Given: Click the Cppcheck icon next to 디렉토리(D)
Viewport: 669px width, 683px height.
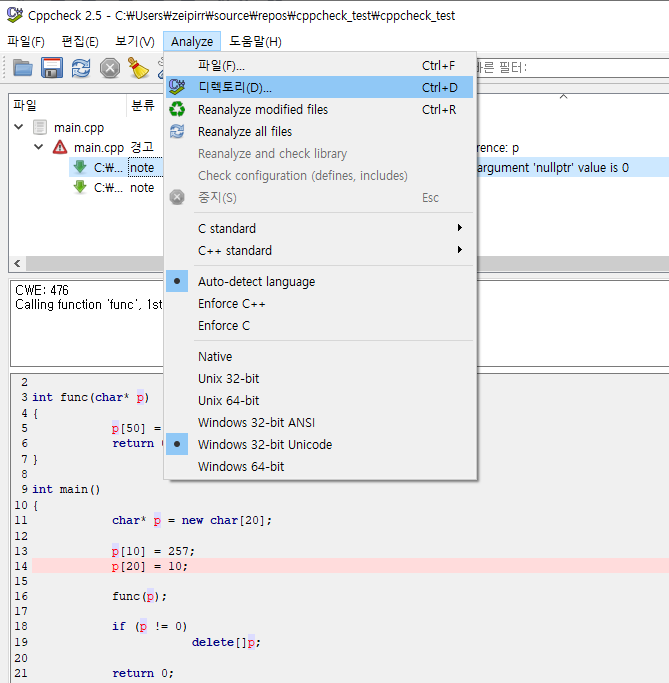Looking at the screenshot, I should point(177,87).
